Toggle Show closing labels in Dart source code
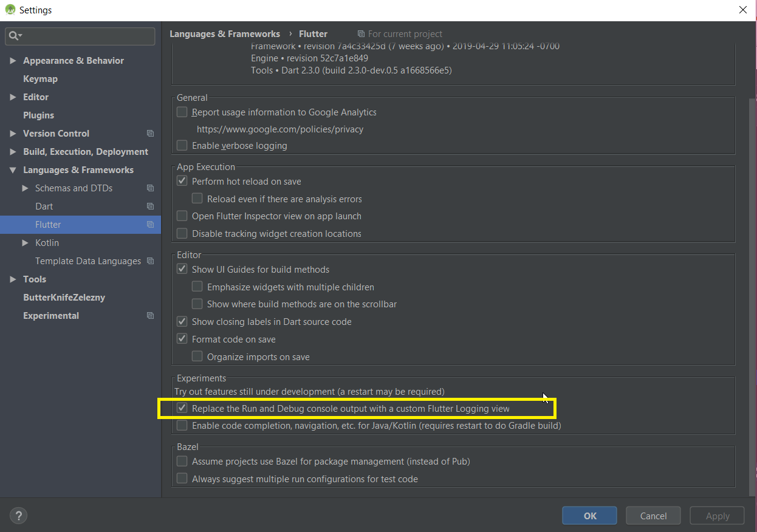The image size is (757, 532). point(182,321)
